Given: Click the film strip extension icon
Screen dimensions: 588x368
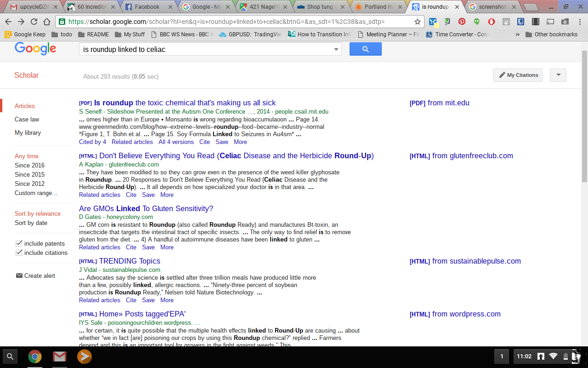Looking at the screenshot, I should pos(535,22).
